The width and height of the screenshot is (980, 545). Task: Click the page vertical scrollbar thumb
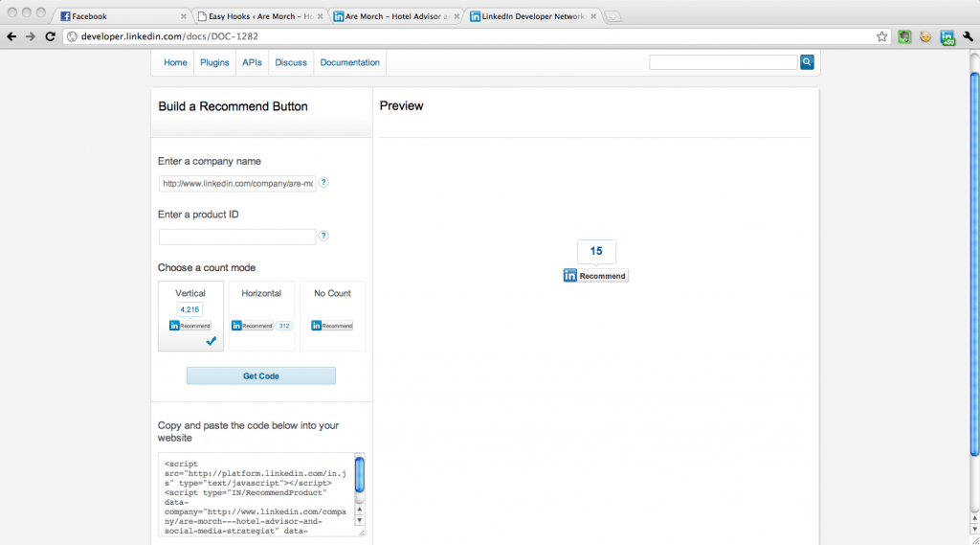[974, 264]
